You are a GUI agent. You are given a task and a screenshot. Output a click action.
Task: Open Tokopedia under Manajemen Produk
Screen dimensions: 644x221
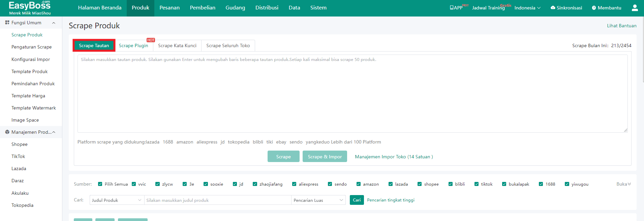pyautogui.click(x=23, y=205)
